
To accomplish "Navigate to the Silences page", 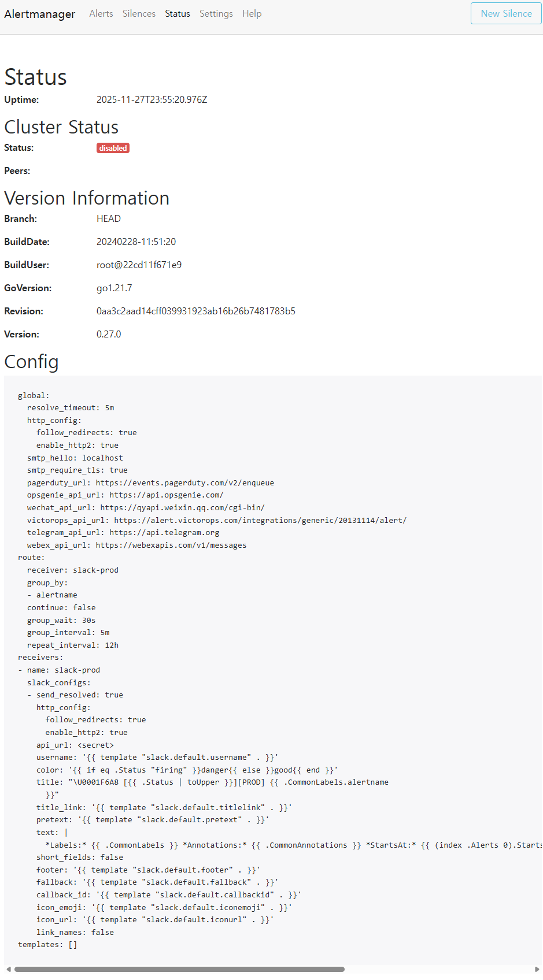I will point(139,13).
